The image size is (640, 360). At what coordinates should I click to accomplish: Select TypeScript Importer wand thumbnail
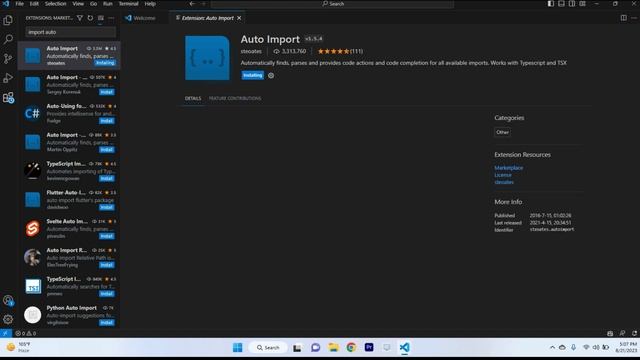coord(32,171)
